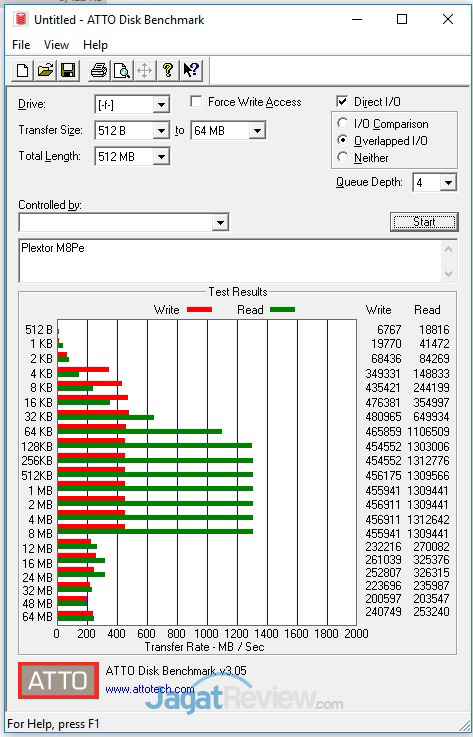
Task: Click the Plextor M8Pe description text field
Action: click(x=230, y=261)
